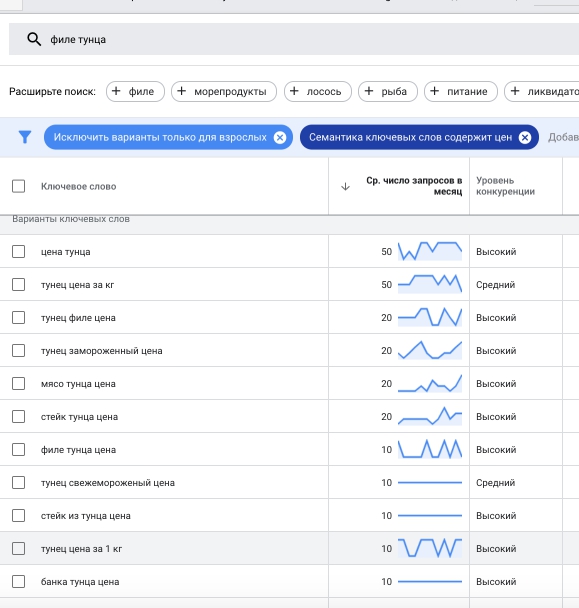Select the "банка тунца цена" checkbox
This screenshot has height=608, width=579.
(19, 582)
